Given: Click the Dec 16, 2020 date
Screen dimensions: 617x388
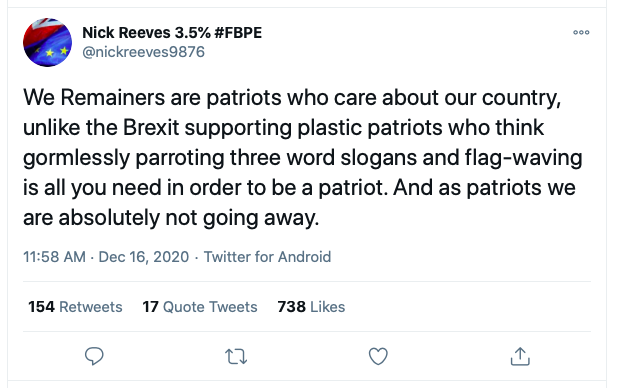Looking at the screenshot, I should (x=144, y=257).
